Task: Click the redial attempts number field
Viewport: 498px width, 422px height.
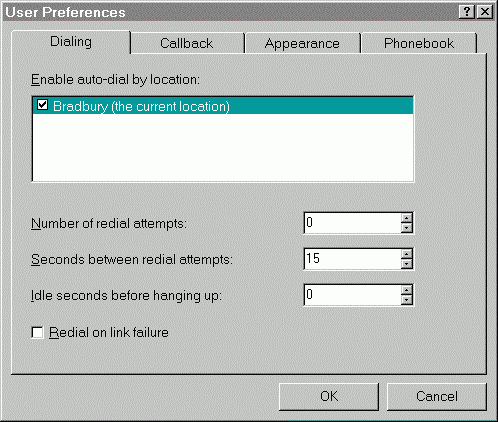Action: [x=353, y=223]
